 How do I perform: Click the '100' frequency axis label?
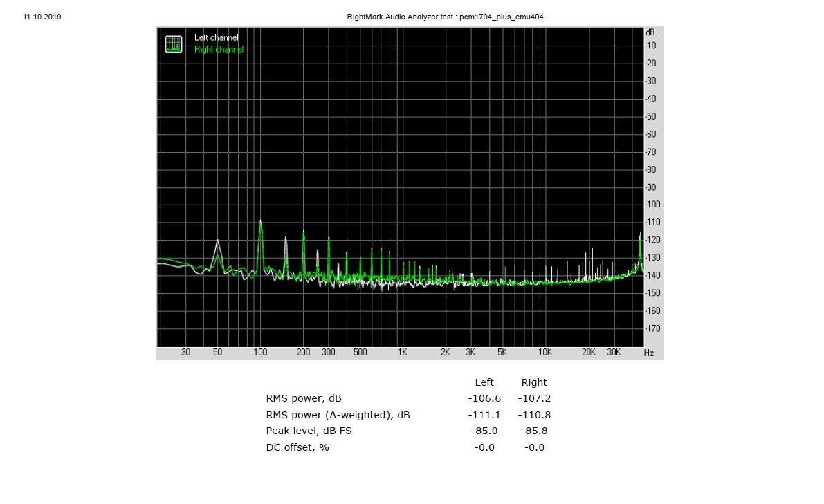(261, 353)
